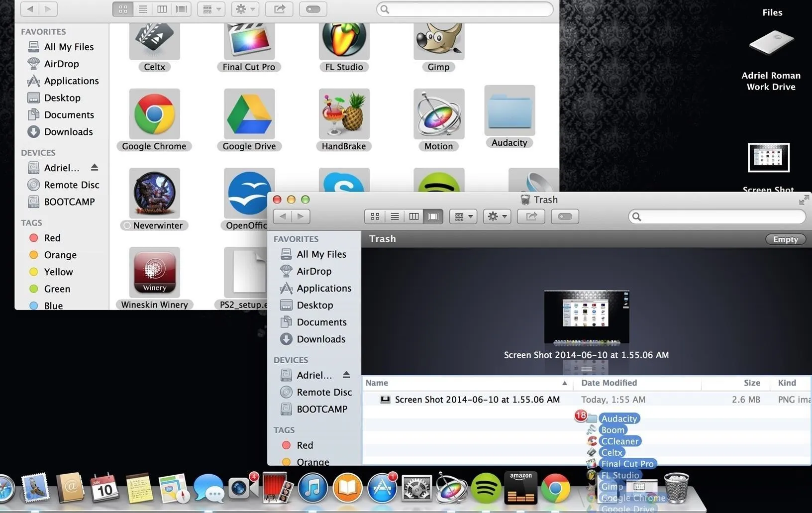Toggle Edit Tags button in Trash toolbar

pyautogui.click(x=565, y=216)
